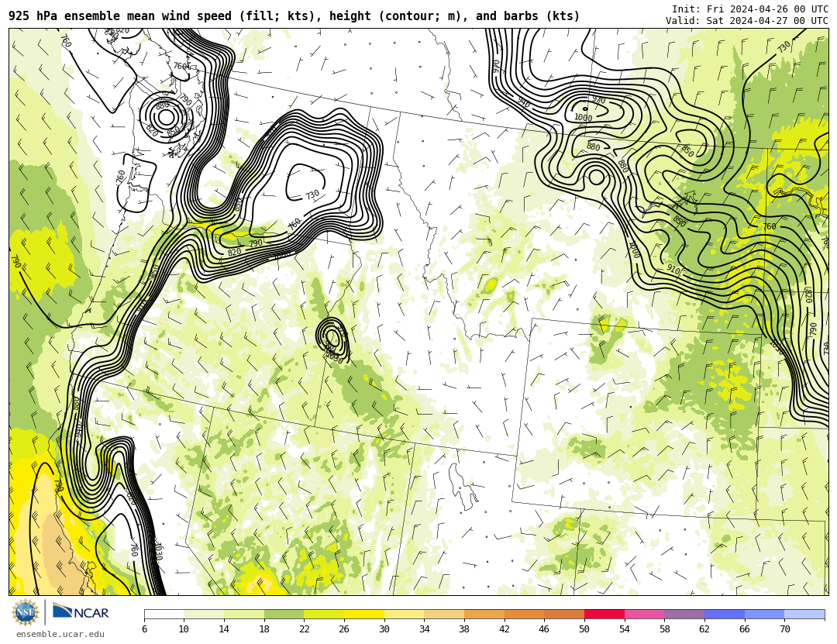Pick the palest blue above-70 kts swatch
837x644 pixels.
point(804,614)
